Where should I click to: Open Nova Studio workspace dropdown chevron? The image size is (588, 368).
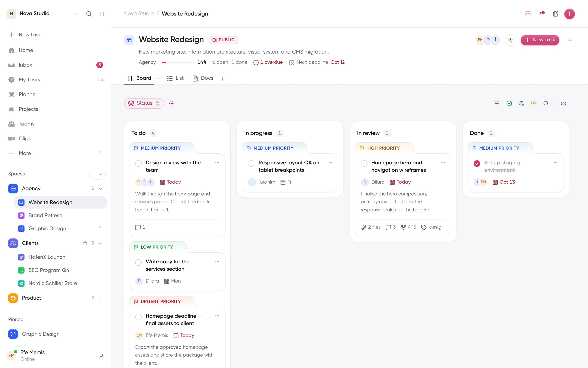click(x=76, y=14)
